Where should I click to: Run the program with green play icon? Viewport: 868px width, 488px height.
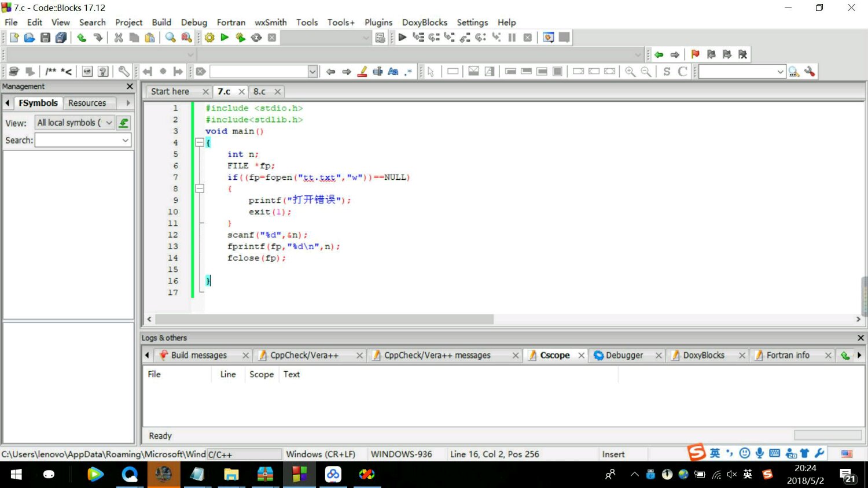click(x=225, y=38)
